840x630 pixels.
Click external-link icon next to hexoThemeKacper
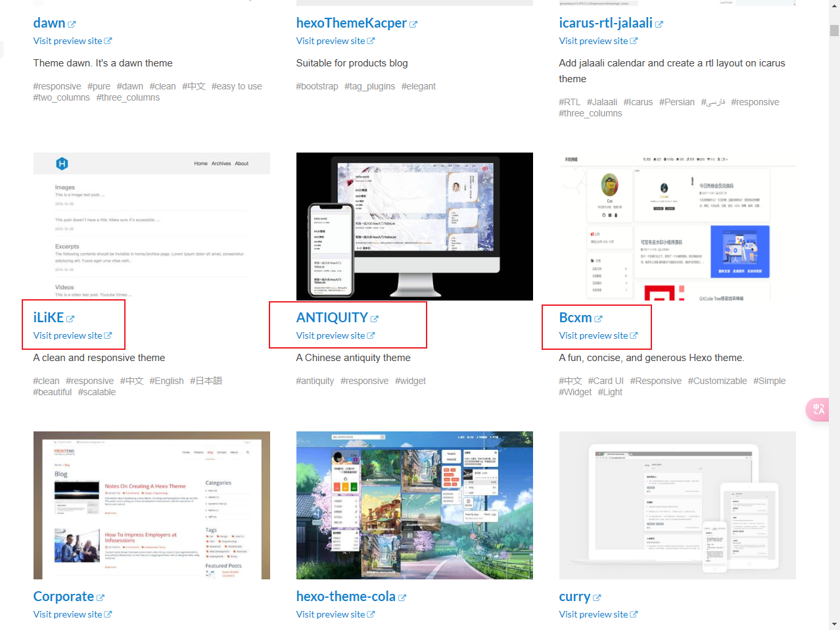(413, 24)
